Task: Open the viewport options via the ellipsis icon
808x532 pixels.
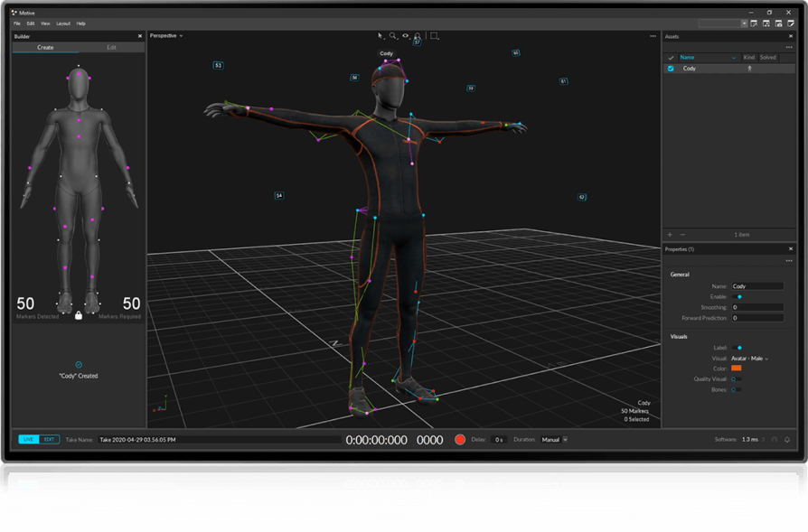Action: 653,36
